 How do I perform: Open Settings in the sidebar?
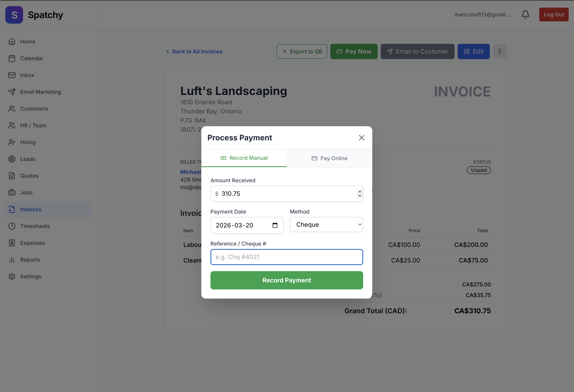point(48,276)
